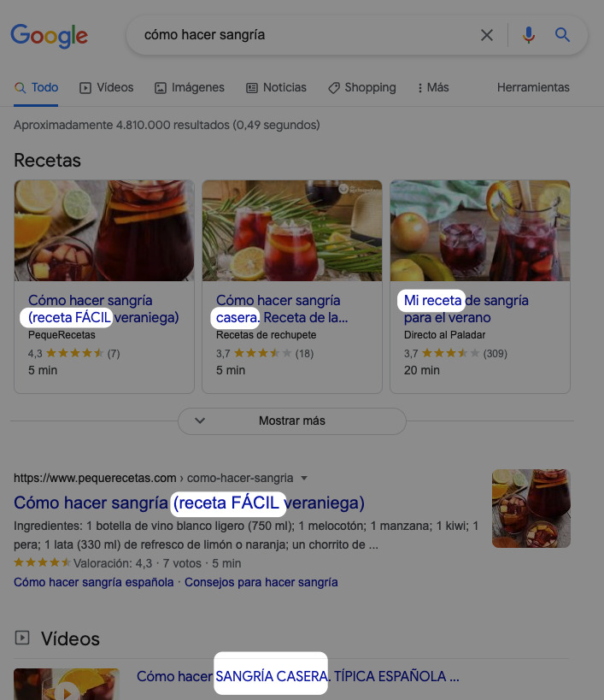This screenshot has width=604, height=700.
Task: Open the PequeRecetas recipe card image
Action: [x=104, y=231]
